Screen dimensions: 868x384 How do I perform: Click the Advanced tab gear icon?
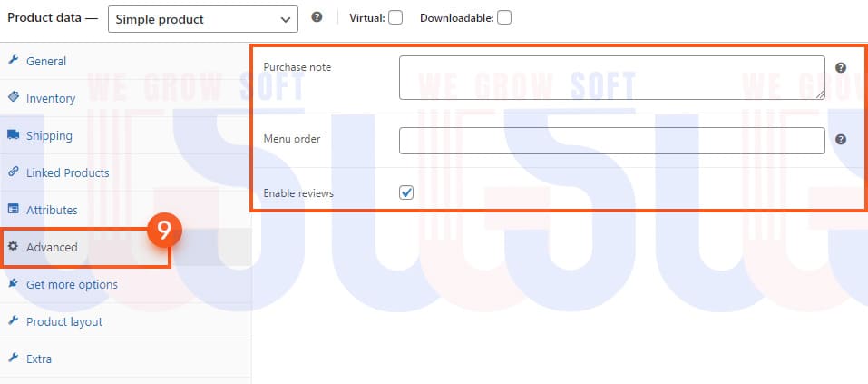pos(14,246)
